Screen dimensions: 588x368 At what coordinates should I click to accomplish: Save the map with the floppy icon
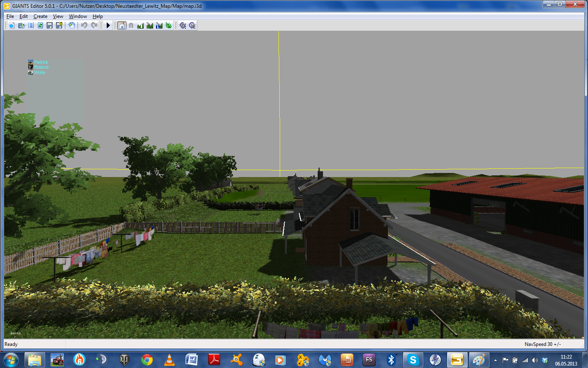click(x=50, y=25)
